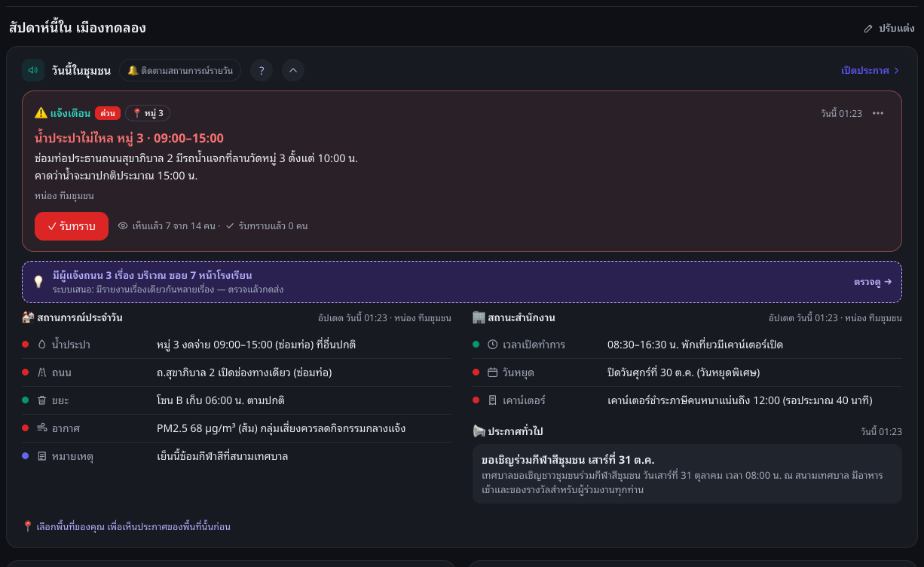Image resolution: width=924 pixels, height=567 pixels.
Task: Click ตรวจดู to review the road reports
Action: coord(873,281)
